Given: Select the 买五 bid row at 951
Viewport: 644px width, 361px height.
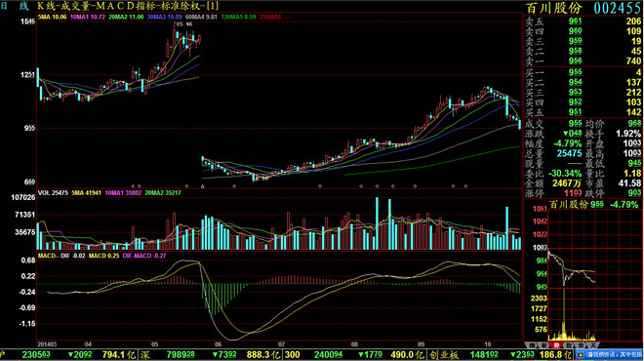Looking at the screenshot, I should [x=584, y=111].
